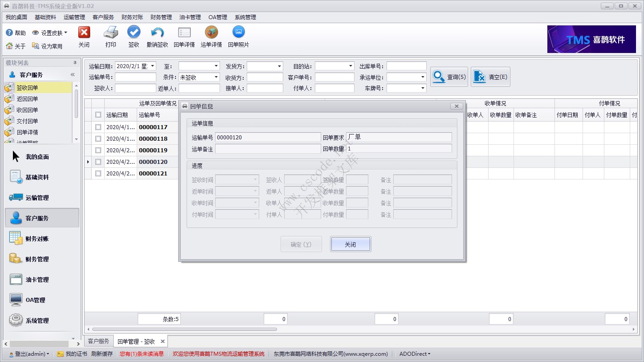Open 基础资料 module in sidebar
This screenshot has height=362, width=644.
click(x=42, y=177)
